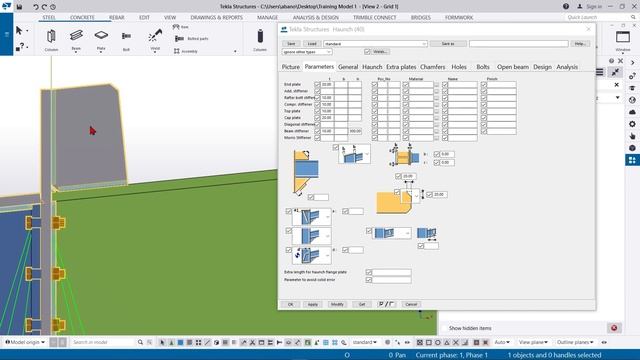
Task: Select the Column tool in the Steel ribbon
Action: [x=51, y=40]
